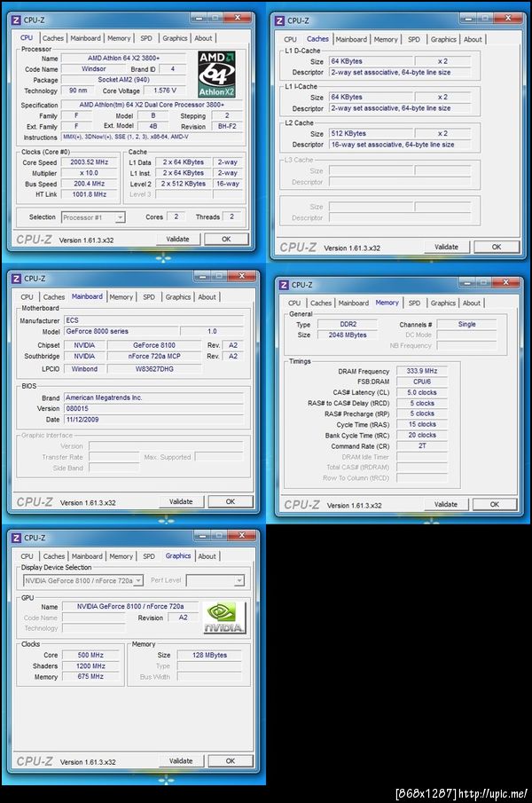Click OK in the Memory window
Viewport: 532px width, 803px height.
coord(494,505)
